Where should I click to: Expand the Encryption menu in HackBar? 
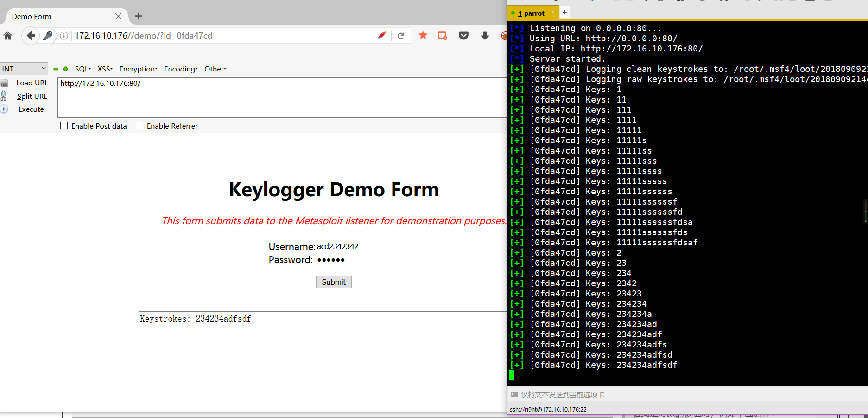[x=139, y=69]
